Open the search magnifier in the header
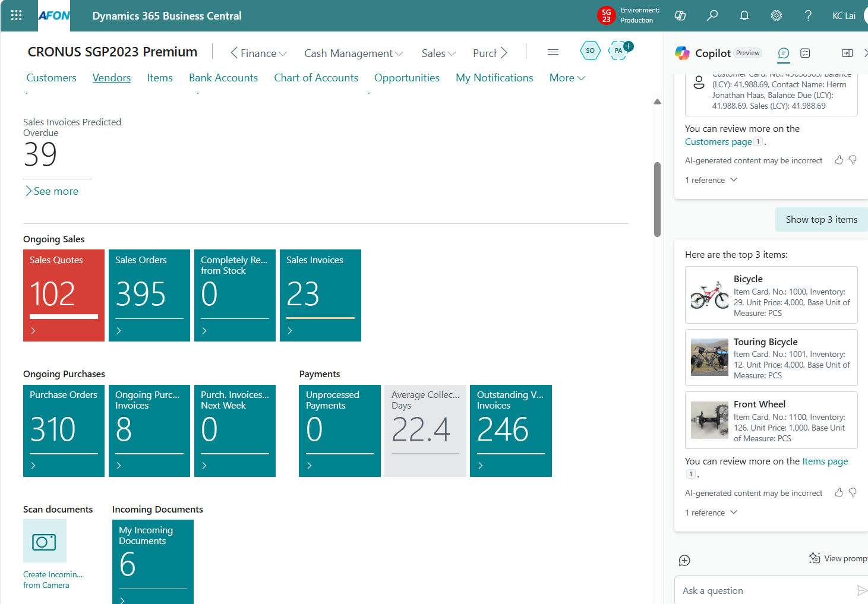Viewport: 868px width, 604px height. coord(712,15)
